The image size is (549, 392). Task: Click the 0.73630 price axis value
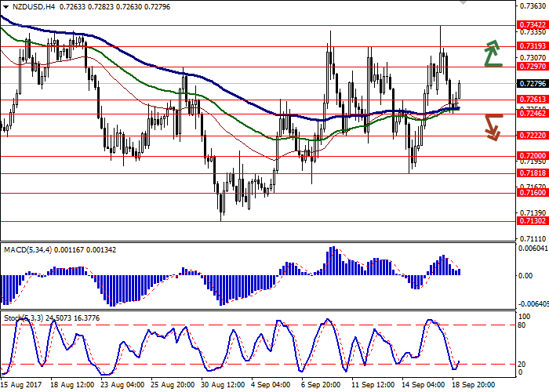[533, 6]
